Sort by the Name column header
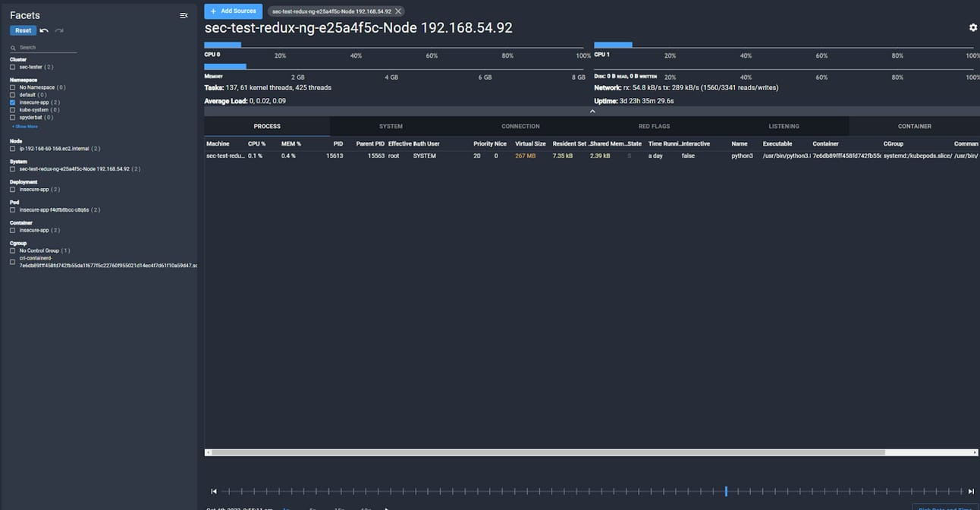Viewport: 980px width, 510px height. point(740,144)
